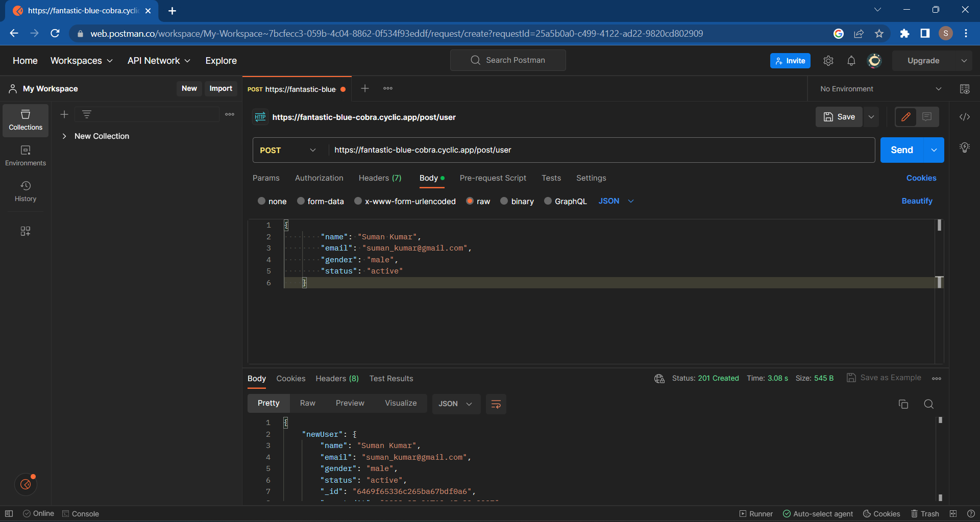Open the environment quick look icon
The width and height of the screenshot is (980, 522).
(x=964, y=89)
